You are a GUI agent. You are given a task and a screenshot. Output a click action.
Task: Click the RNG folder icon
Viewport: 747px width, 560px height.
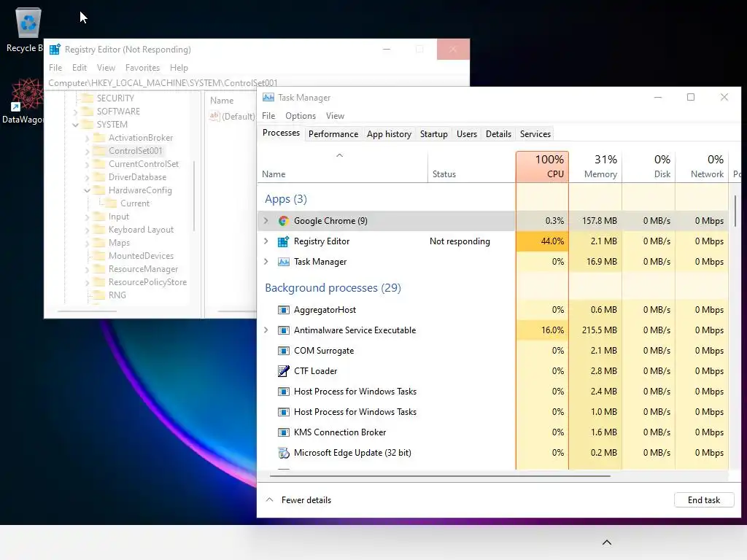[99, 295]
